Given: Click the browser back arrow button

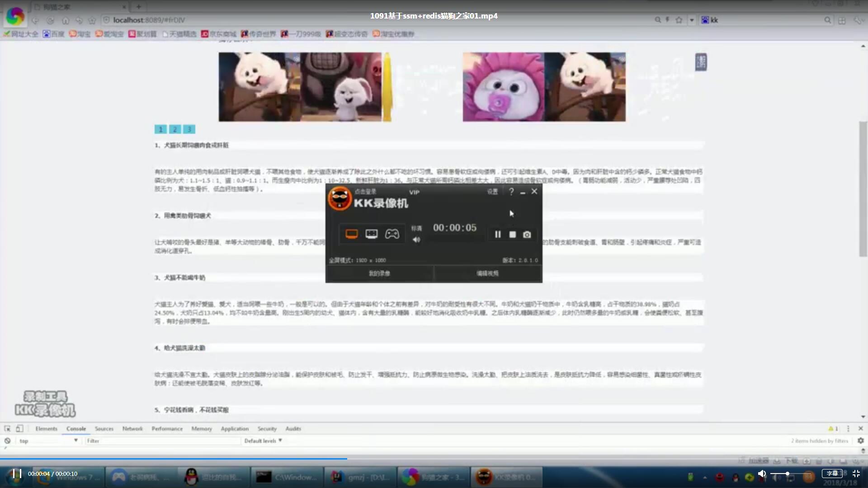Looking at the screenshot, I should pos(35,20).
